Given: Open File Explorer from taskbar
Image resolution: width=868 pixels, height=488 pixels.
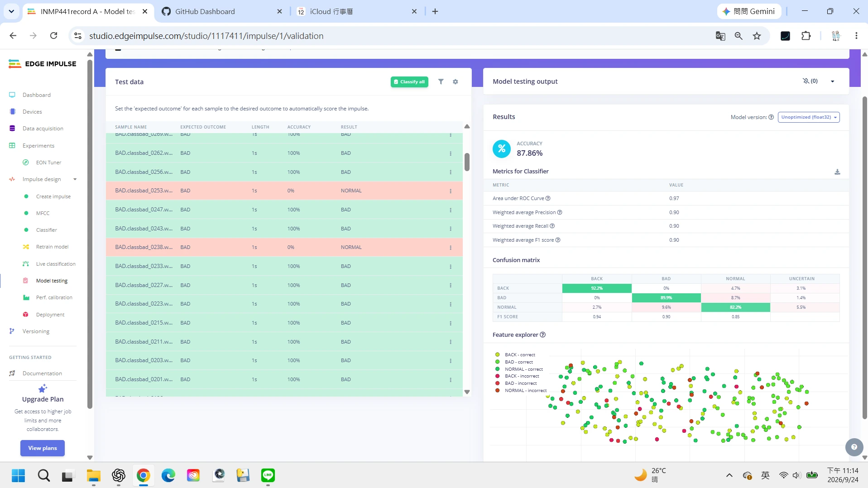Looking at the screenshot, I should pyautogui.click(x=94, y=475).
